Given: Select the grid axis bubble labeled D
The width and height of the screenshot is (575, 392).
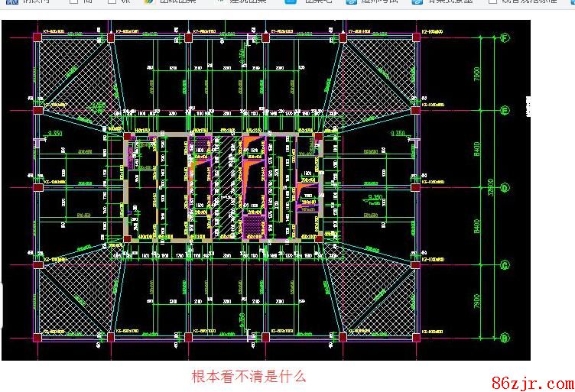Looking at the screenshot, I should pos(505,187).
